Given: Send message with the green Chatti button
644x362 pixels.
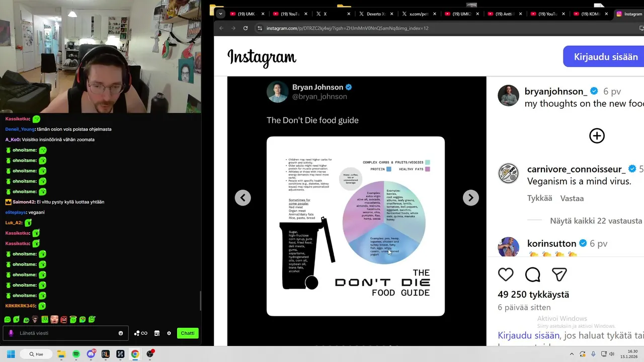Looking at the screenshot, I should [x=188, y=333].
